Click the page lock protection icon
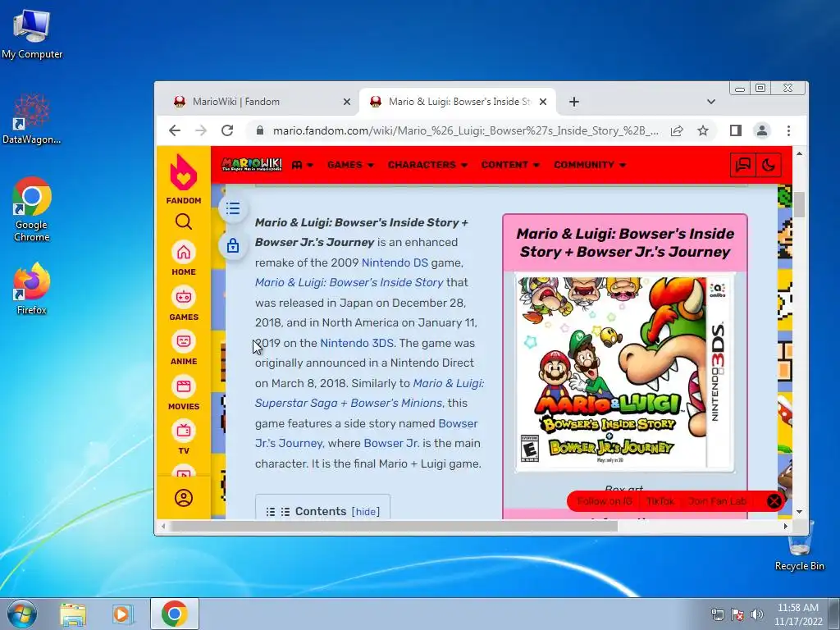This screenshot has width=840, height=630. pos(232,246)
